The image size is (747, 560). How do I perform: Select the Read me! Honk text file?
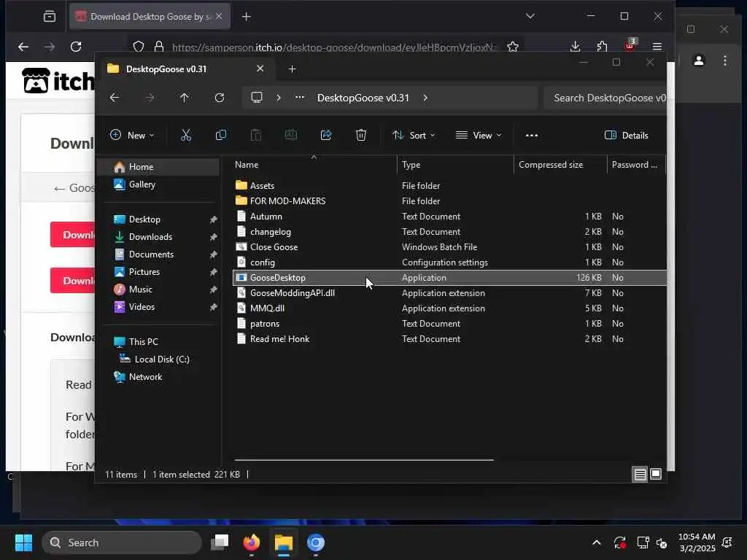pos(449,338)
